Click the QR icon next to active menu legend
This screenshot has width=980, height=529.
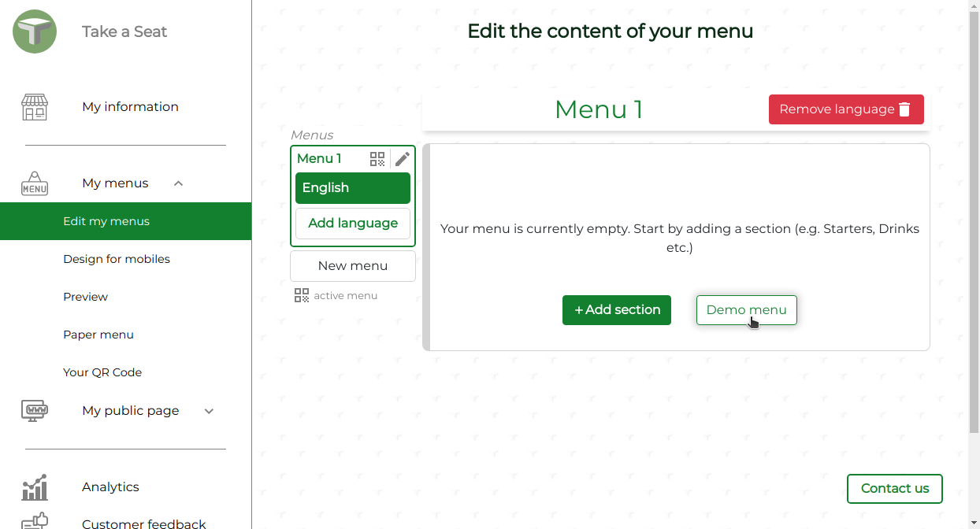click(302, 295)
